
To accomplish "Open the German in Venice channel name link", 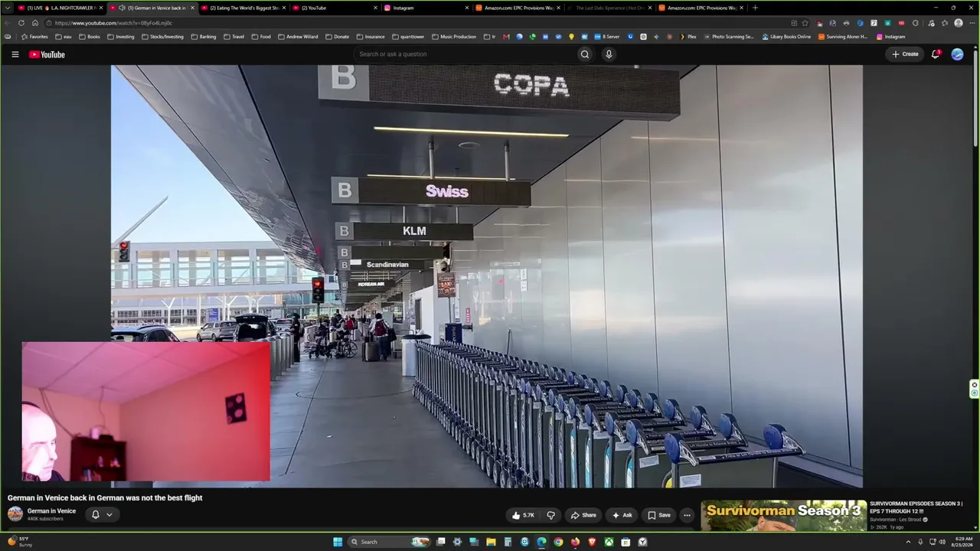I will pyautogui.click(x=51, y=511).
